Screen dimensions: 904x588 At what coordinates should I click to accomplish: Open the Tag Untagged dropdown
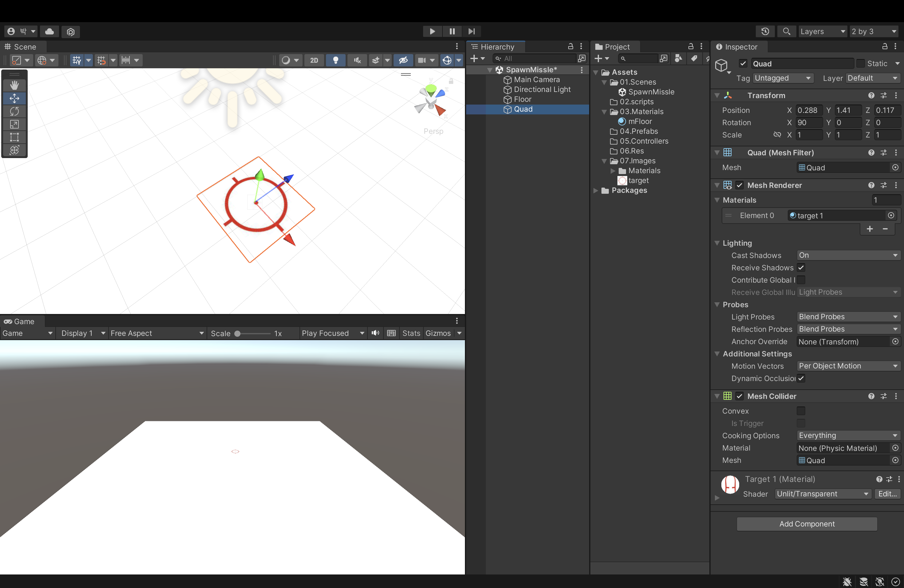point(783,78)
